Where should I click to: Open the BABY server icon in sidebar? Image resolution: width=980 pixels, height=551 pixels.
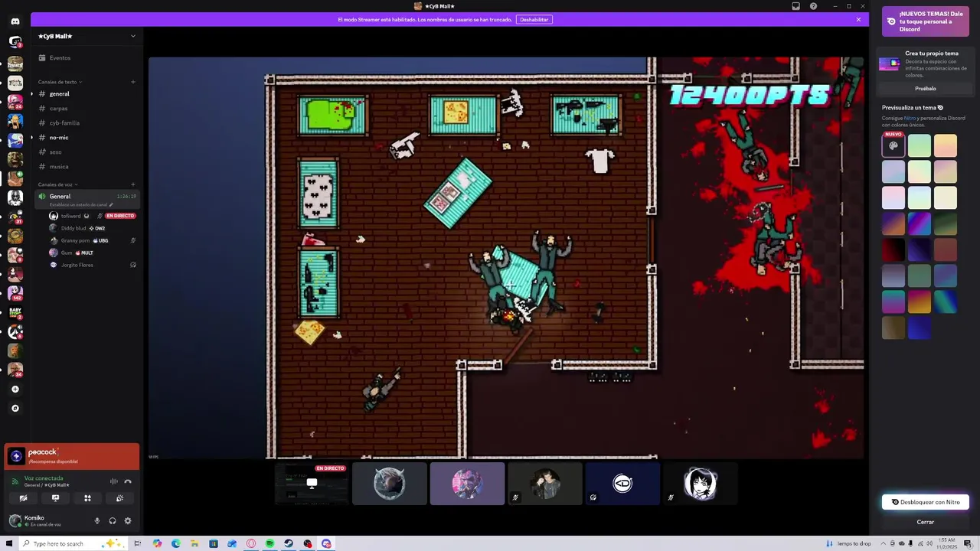tap(15, 312)
